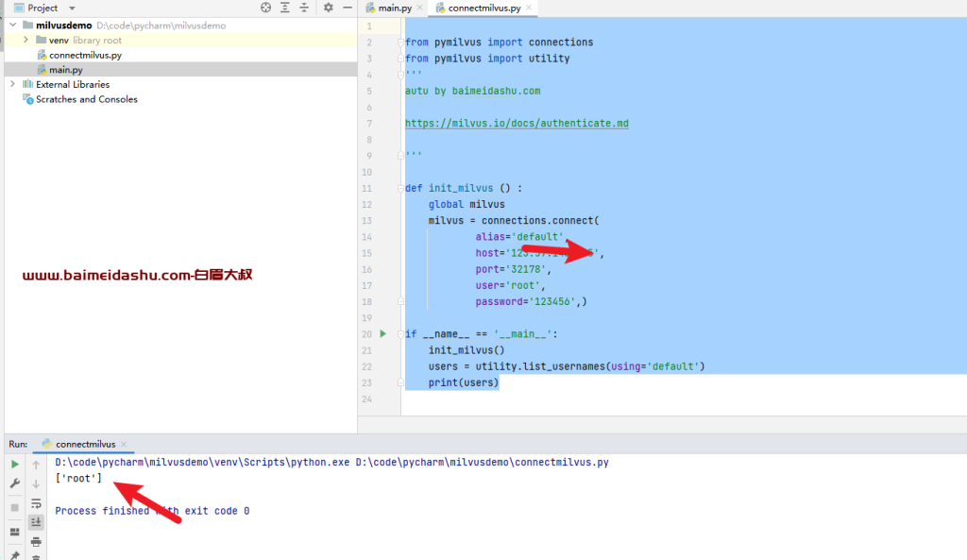Hide the Project panel with minimize dash
Image resolution: width=967 pixels, height=560 pixels.
coord(347,8)
